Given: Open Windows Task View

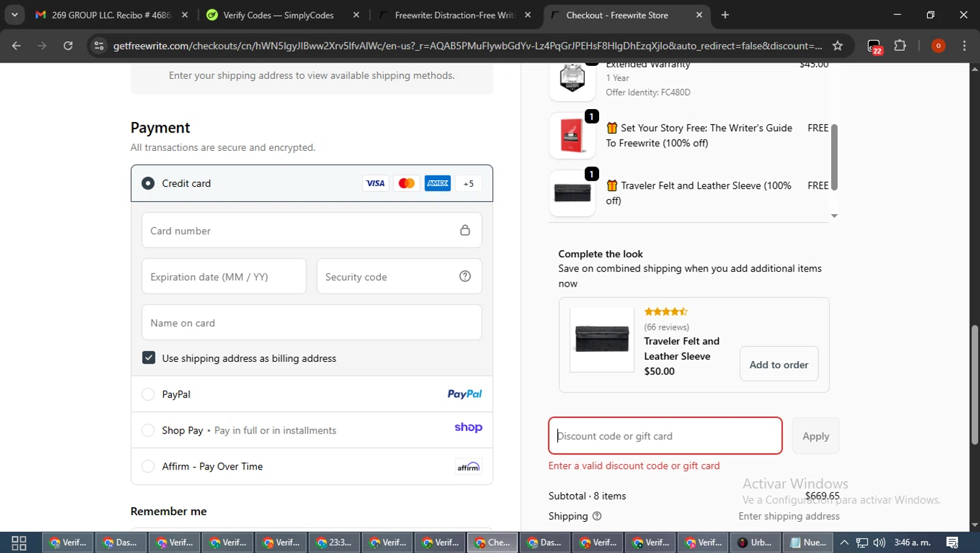Looking at the screenshot, I should coord(19,543).
